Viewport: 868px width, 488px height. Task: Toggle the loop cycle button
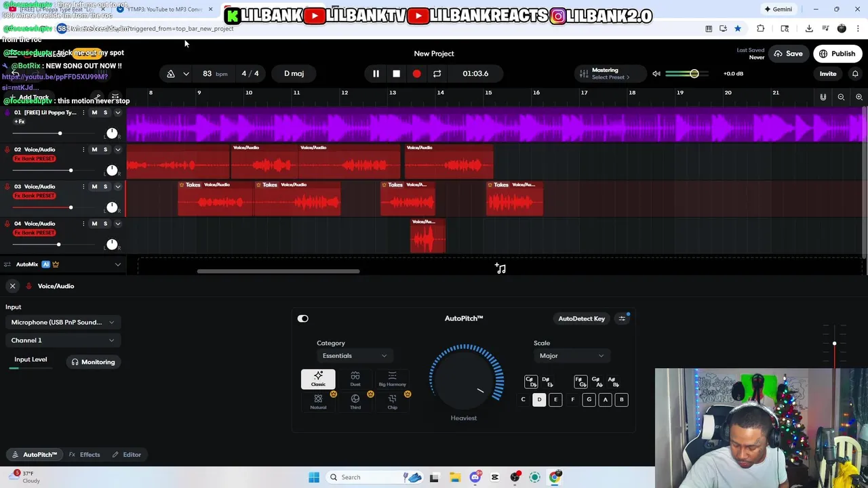[x=437, y=73]
